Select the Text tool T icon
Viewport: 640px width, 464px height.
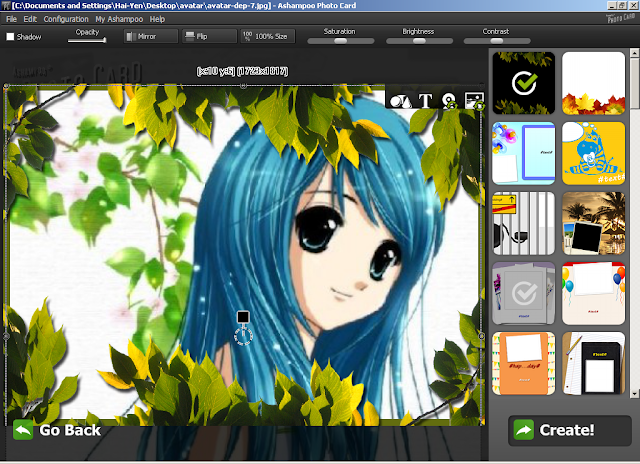[x=425, y=100]
